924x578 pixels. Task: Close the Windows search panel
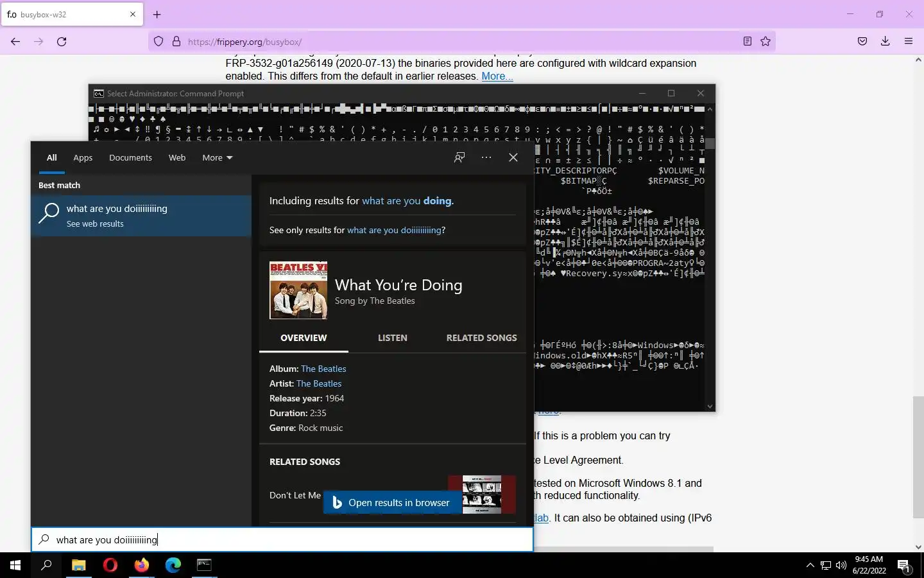click(513, 157)
